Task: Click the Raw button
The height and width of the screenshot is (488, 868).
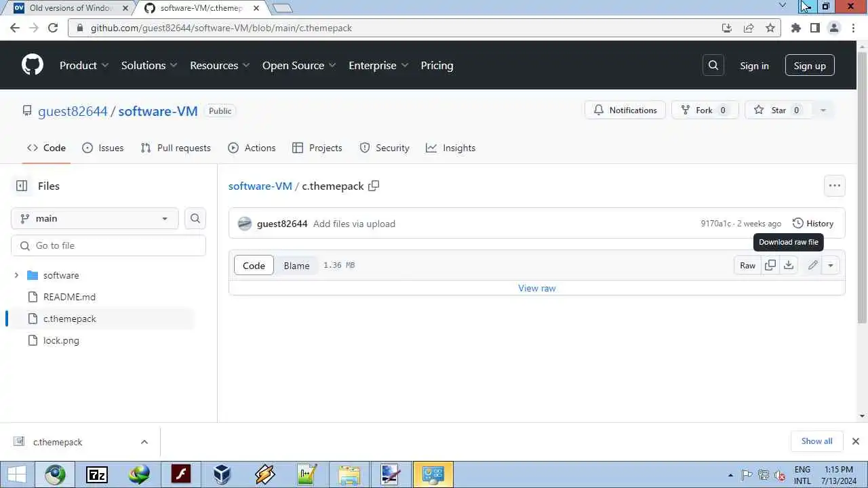Action: 747,265
